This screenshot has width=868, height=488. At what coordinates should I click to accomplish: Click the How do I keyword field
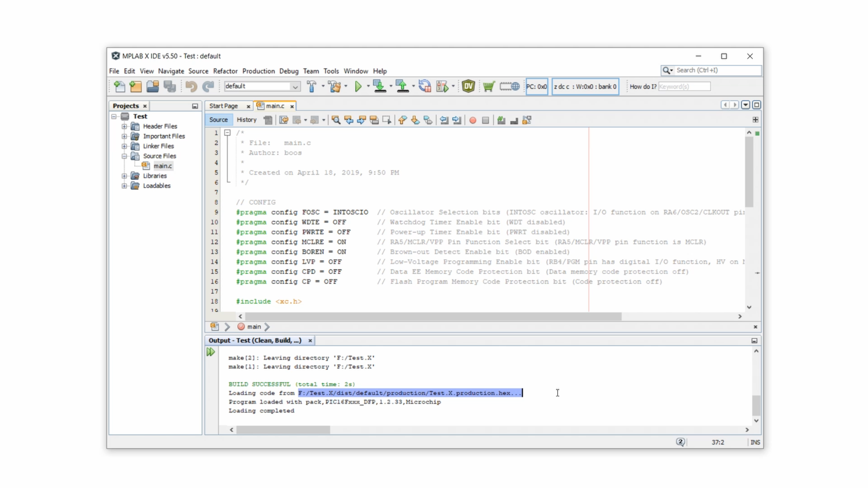[684, 86]
